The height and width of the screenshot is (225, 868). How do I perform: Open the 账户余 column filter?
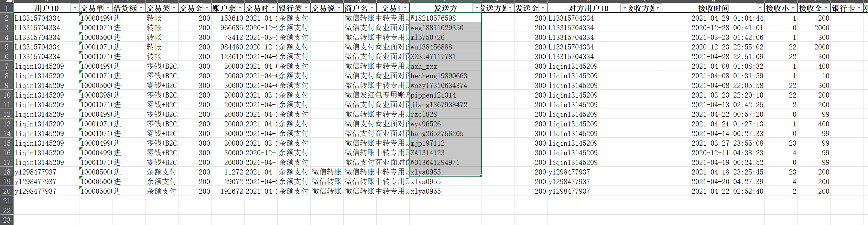point(240,8)
